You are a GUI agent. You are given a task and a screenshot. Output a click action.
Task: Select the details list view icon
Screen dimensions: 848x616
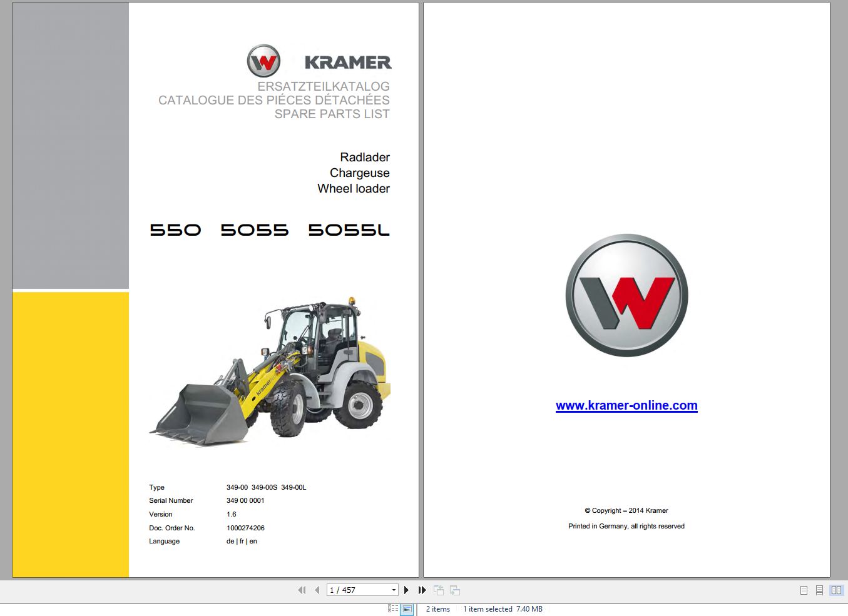[x=393, y=608]
